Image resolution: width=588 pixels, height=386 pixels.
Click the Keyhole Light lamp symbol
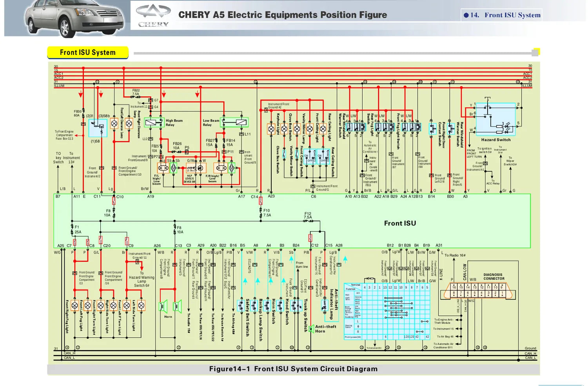pos(271,129)
